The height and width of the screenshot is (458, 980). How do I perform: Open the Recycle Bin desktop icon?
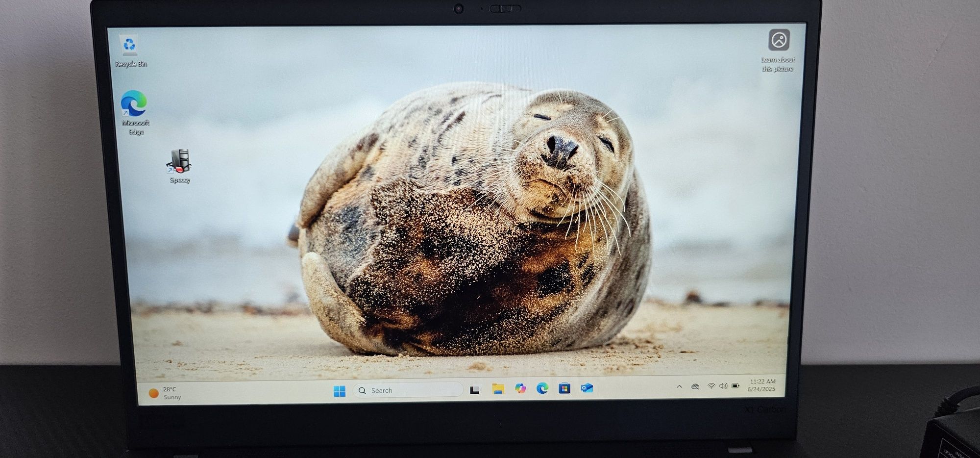tap(130, 51)
